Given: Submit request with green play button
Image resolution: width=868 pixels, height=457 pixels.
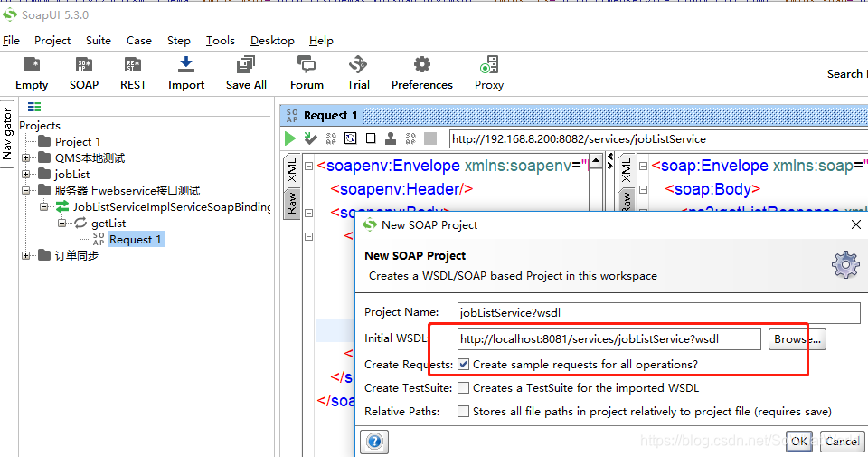Looking at the screenshot, I should [289, 138].
